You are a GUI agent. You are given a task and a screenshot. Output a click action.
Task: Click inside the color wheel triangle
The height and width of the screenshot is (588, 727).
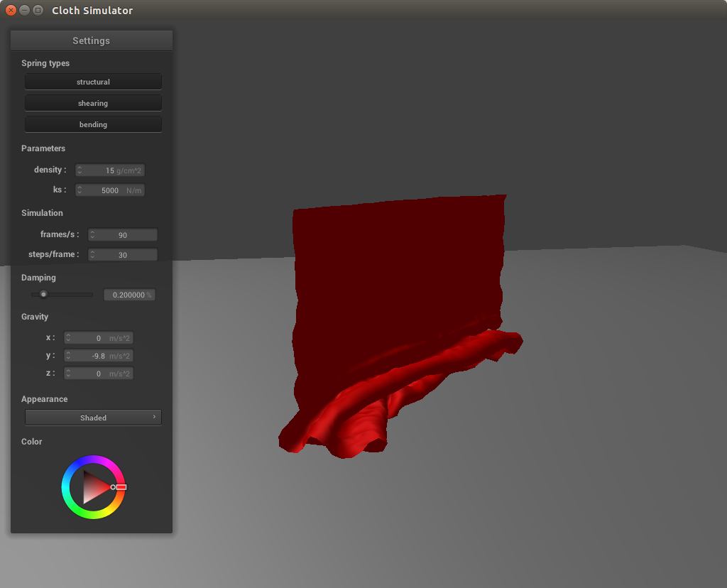[x=94, y=487]
